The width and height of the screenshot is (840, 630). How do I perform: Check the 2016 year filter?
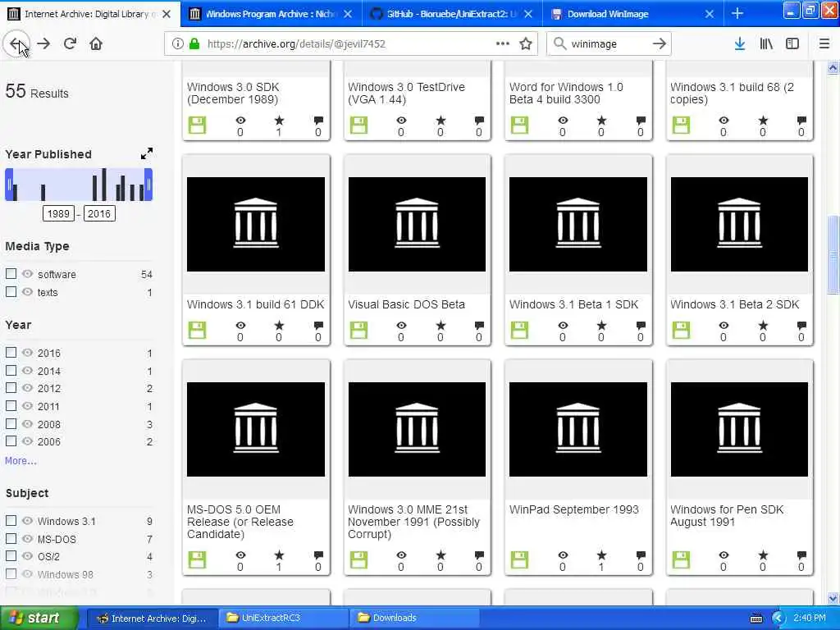coord(11,353)
